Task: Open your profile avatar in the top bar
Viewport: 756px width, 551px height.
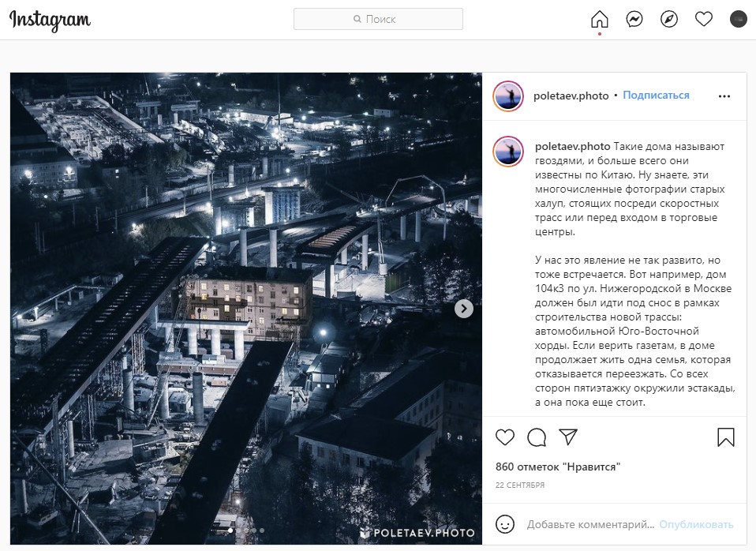Action: (738, 19)
